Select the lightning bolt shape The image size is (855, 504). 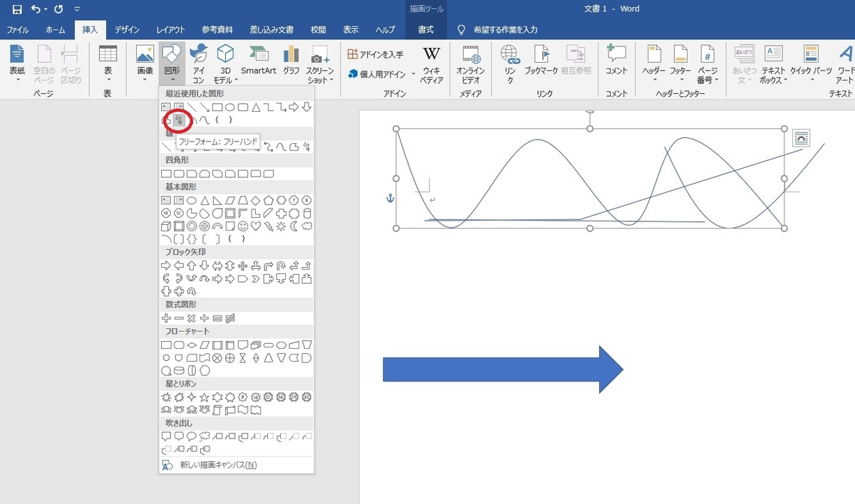tap(269, 226)
